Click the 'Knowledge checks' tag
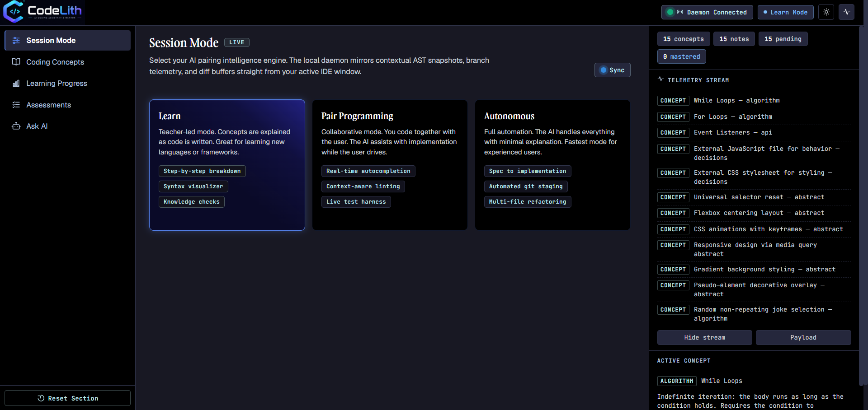 coord(192,202)
